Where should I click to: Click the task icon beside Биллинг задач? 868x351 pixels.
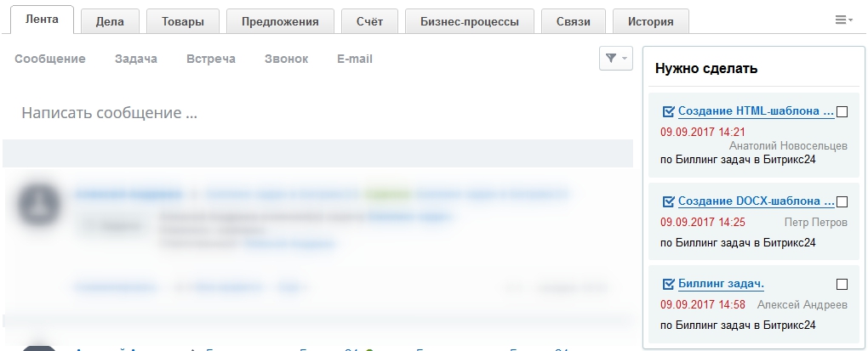[668, 284]
